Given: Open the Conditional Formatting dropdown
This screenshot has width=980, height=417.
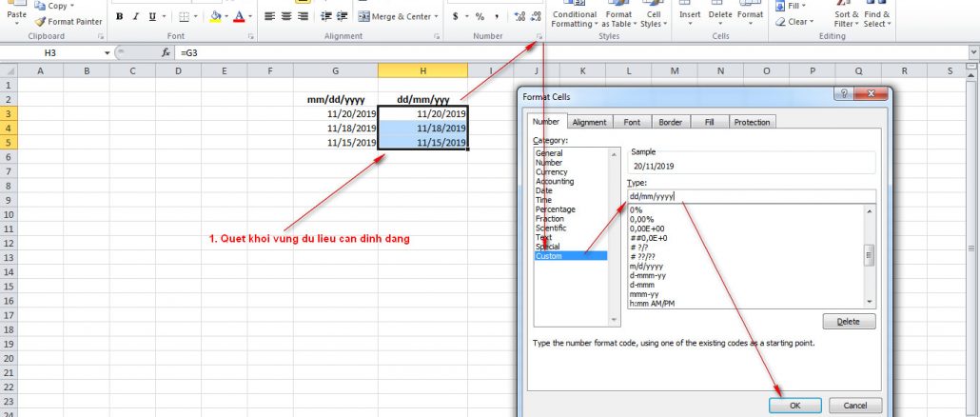Looking at the screenshot, I should pyautogui.click(x=575, y=19).
